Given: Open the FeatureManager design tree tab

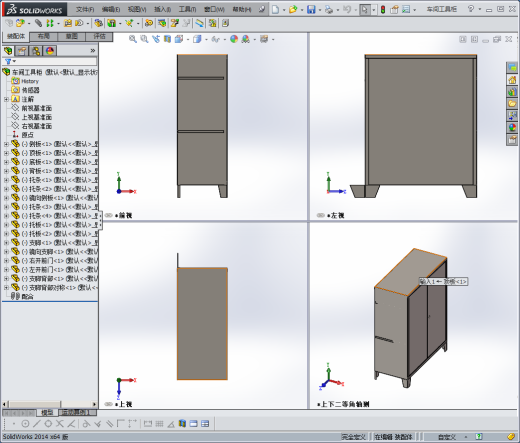Looking at the screenshot, I should [8, 51].
